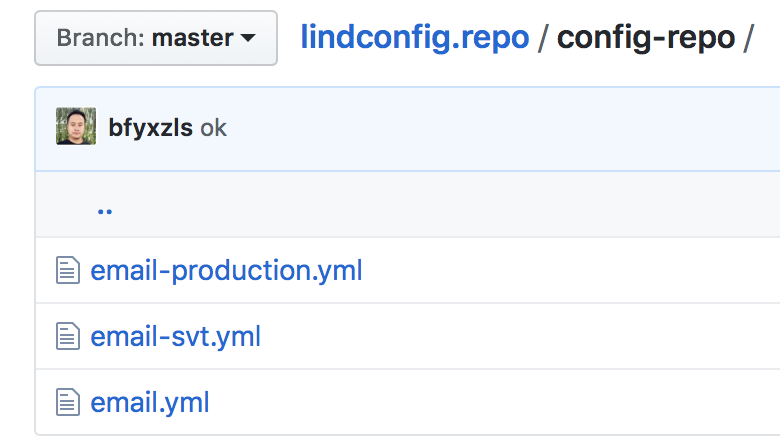
Task: Go to the lindconfig.repo repository root
Action: click(x=415, y=38)
